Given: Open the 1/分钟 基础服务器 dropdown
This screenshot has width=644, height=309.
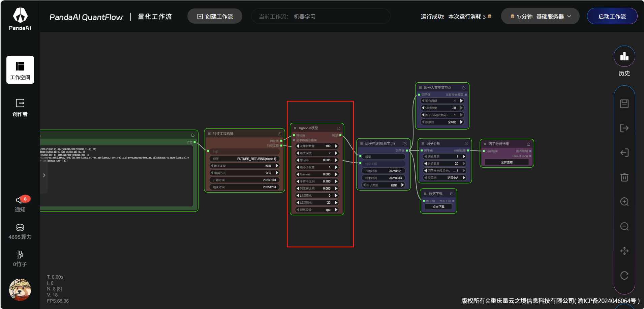Looking at the screenshot, I should pyautogui.click(x=540, y=16).
